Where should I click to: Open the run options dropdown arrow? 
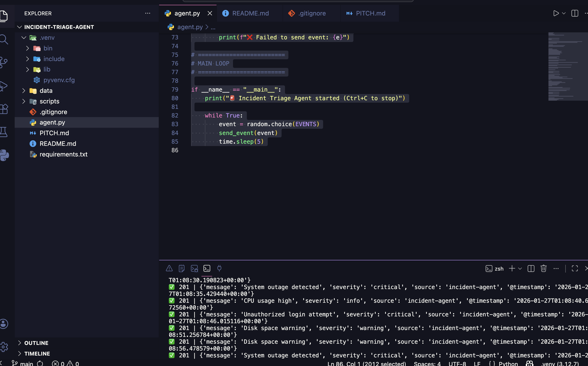point(564,13)
